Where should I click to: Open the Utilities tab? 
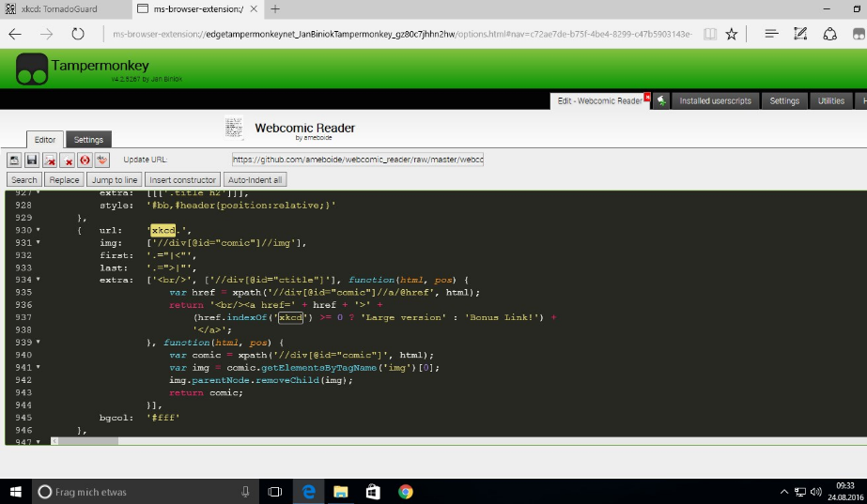pos(831,100)
